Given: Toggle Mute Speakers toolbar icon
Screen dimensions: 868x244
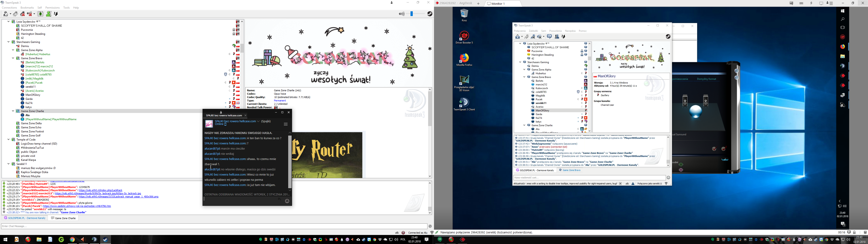Looking at the screenshot, I should click(x=30, y=14).
